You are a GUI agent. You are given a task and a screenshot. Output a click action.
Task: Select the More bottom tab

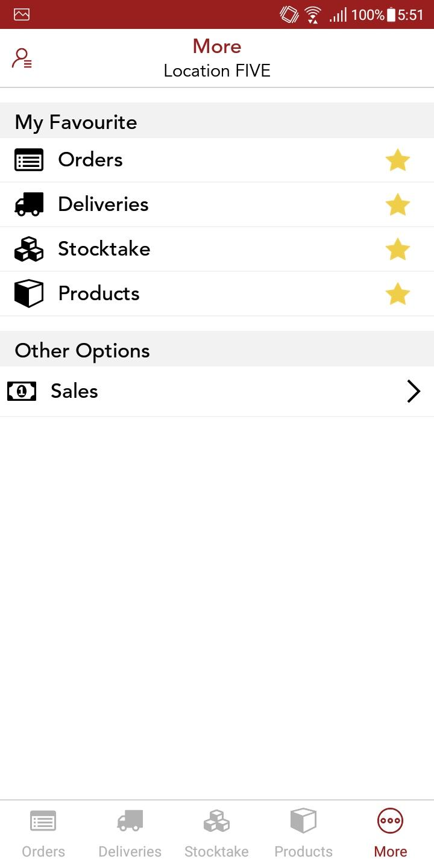pyautogui.click(x=390, y=834)
